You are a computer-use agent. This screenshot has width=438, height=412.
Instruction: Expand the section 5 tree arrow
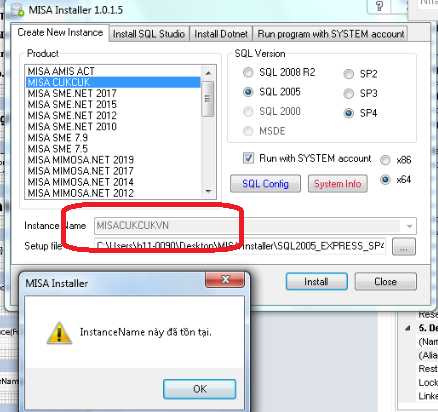(x=408, y=328)
